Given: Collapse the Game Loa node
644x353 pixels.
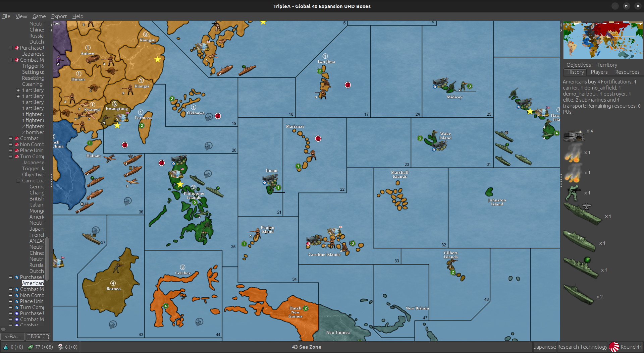Looking at the screenshot, I should click(x=18, y=181).
